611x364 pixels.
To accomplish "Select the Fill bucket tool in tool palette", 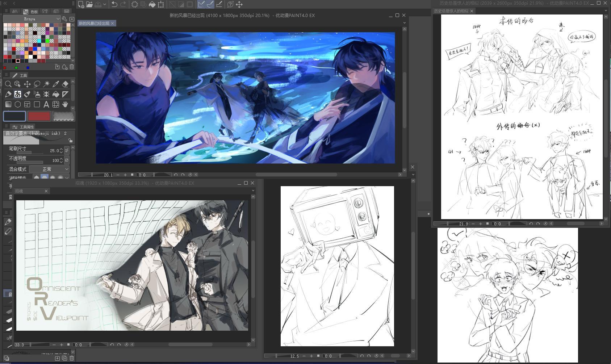I will point(56,94).
